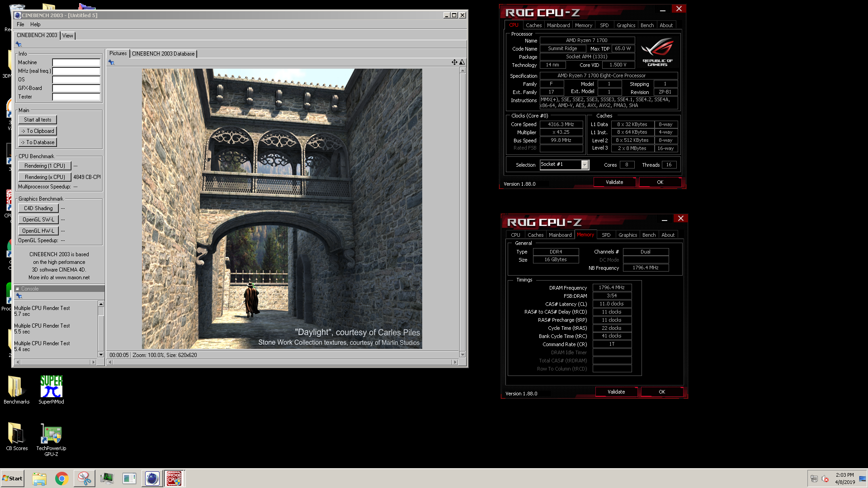Open File Explorer from the taskbar
Image resolution: width=868 pixels, height=488 pixels.
(x=39, y=479)
